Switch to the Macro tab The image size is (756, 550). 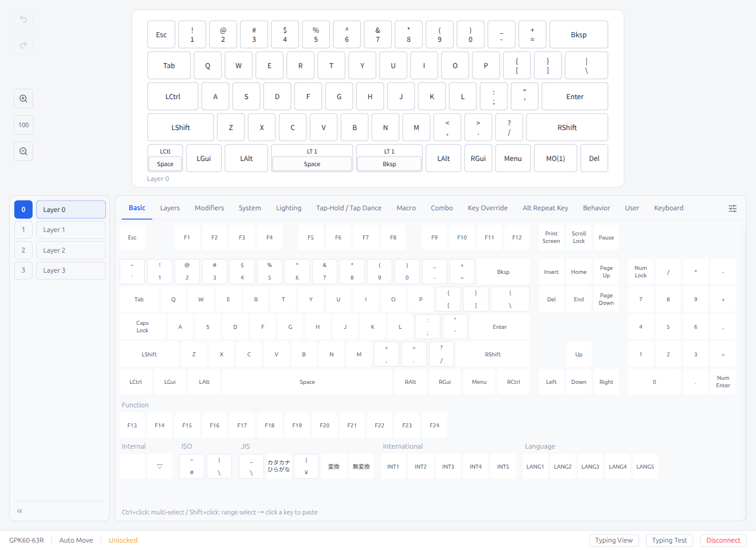point(406,208)
